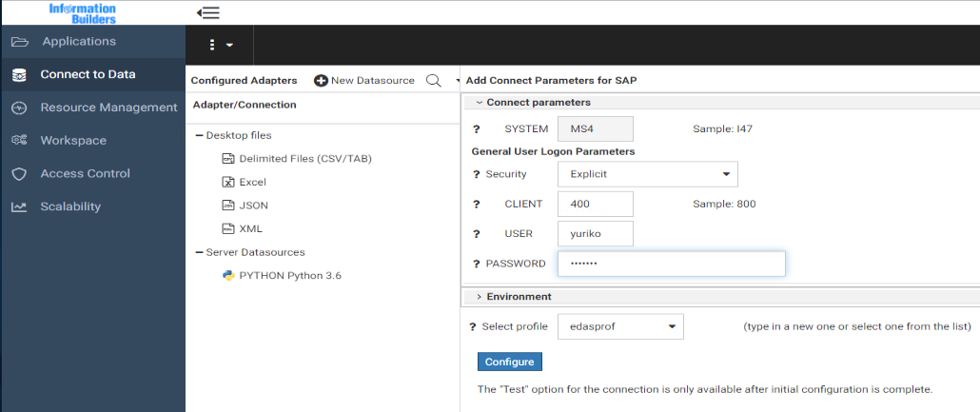
Task: Select Connect to Data in sidebar
Action: coord(88,74)
